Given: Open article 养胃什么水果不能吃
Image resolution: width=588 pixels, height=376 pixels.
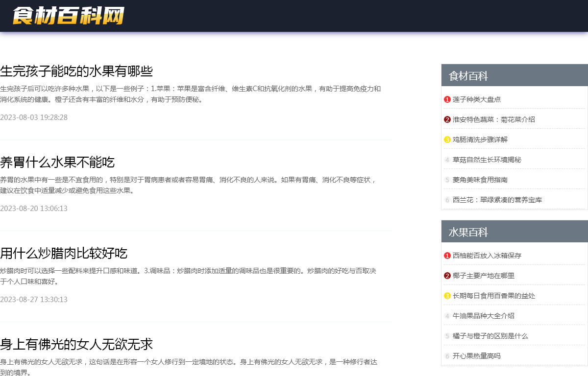Looking at the screenshot, I should 57,163.
